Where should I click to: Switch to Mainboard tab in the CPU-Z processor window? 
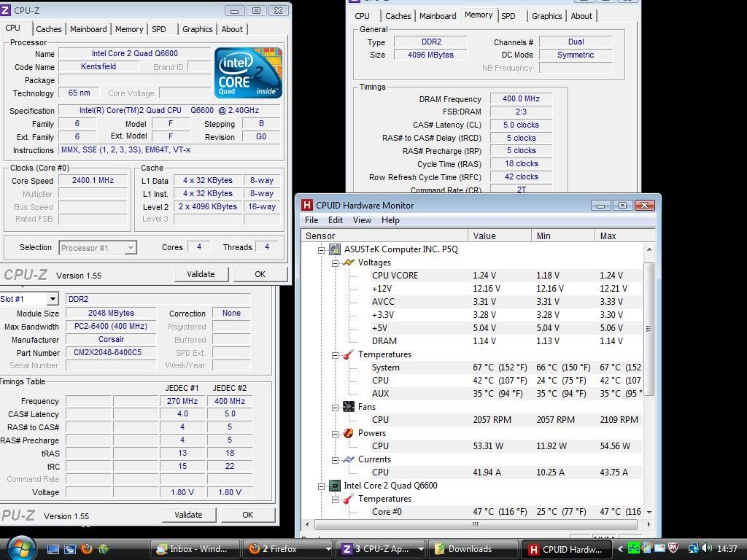tap(88, 29)
